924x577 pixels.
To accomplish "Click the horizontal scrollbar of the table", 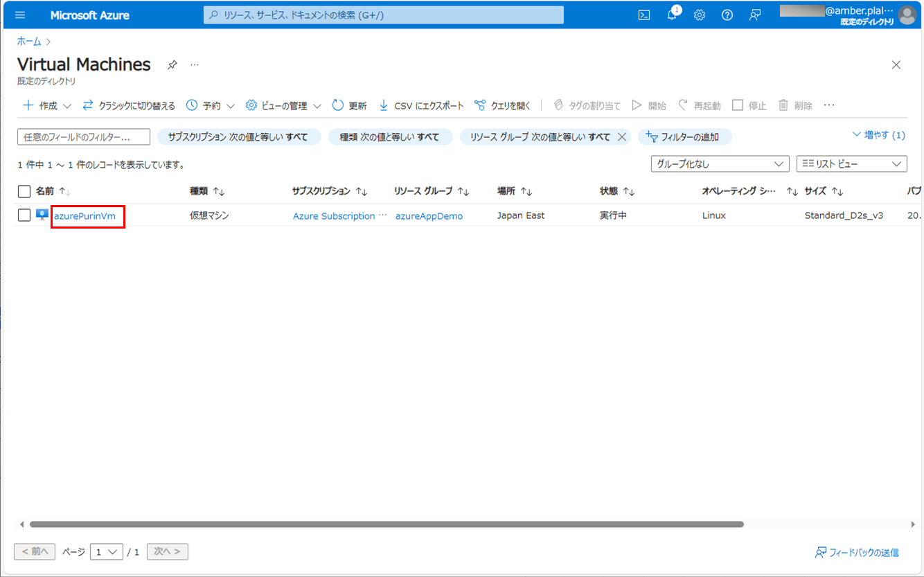I will point(387,524).
